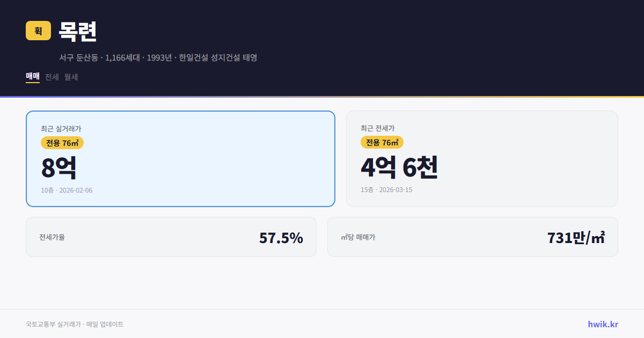Switch to the 전세 tab
This screenshot has height=338, width=644.
click(51, 77)
